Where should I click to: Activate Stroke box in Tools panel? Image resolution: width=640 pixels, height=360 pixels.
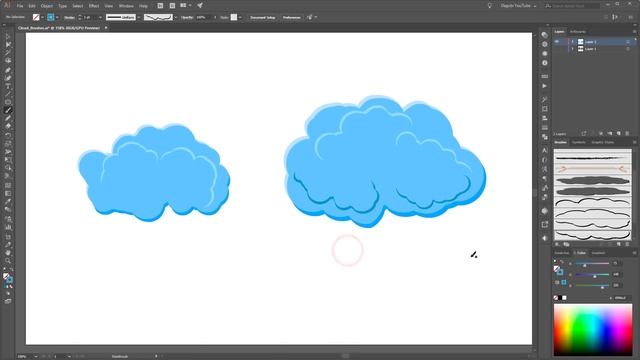pyautogui.click(x=9, y=280)
